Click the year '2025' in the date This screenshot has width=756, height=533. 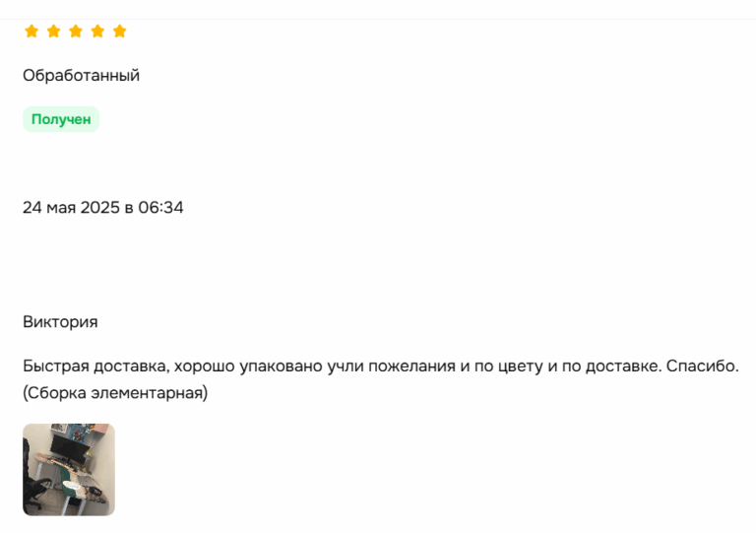coord(99,208)
